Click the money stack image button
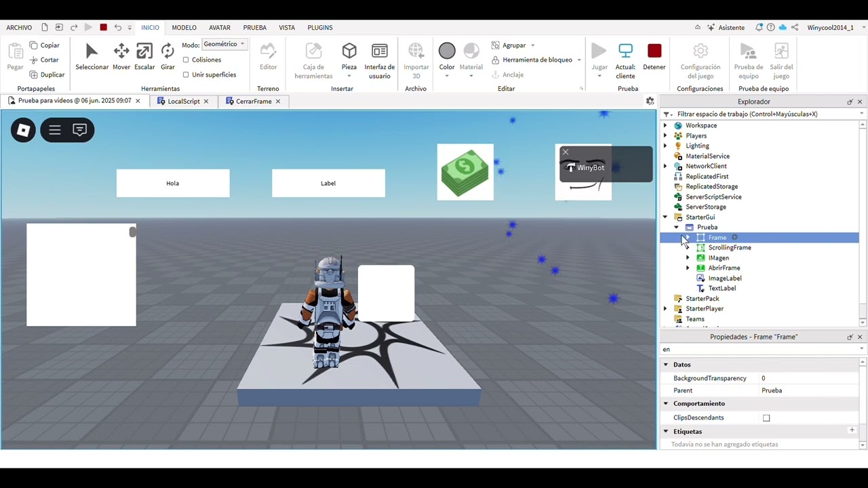This screenshot has width=868, height=488. pos(465,172)
